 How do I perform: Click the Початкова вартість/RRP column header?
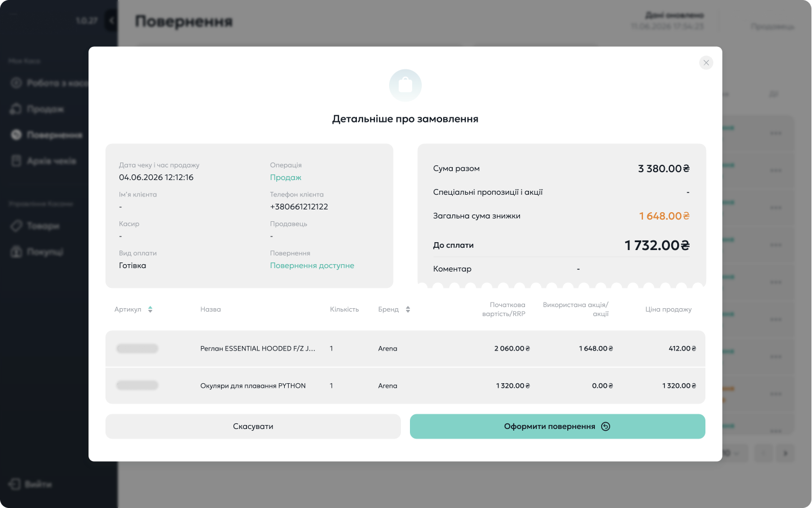(x=504, y=309)
